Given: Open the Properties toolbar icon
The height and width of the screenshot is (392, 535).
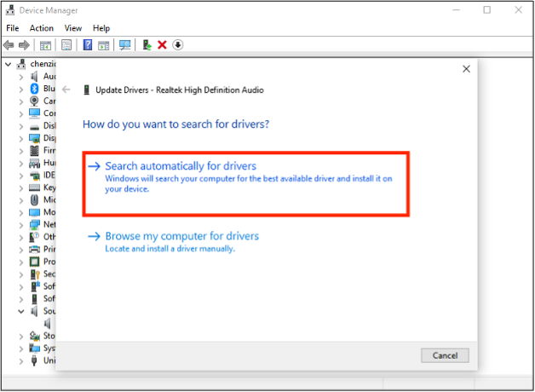Looking at the screenshot, I should point(66,44).
